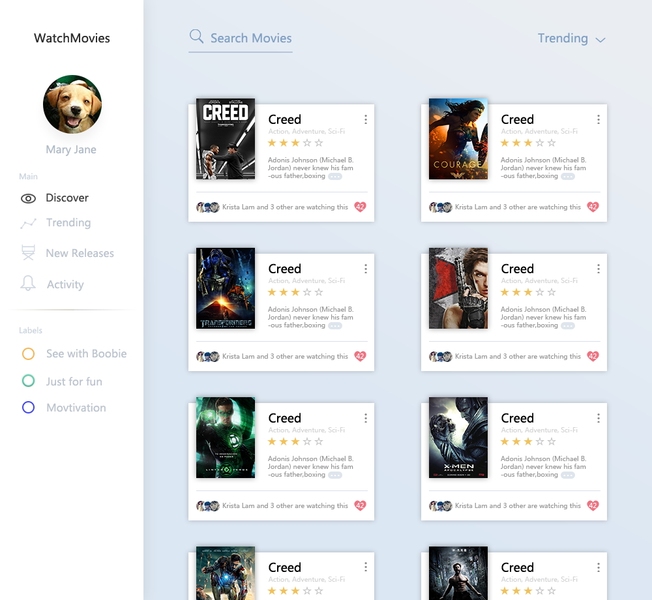Click watcher avatars on Wonder Woman card
This screenshot has height=600, width=652.
tap(440, 207)
